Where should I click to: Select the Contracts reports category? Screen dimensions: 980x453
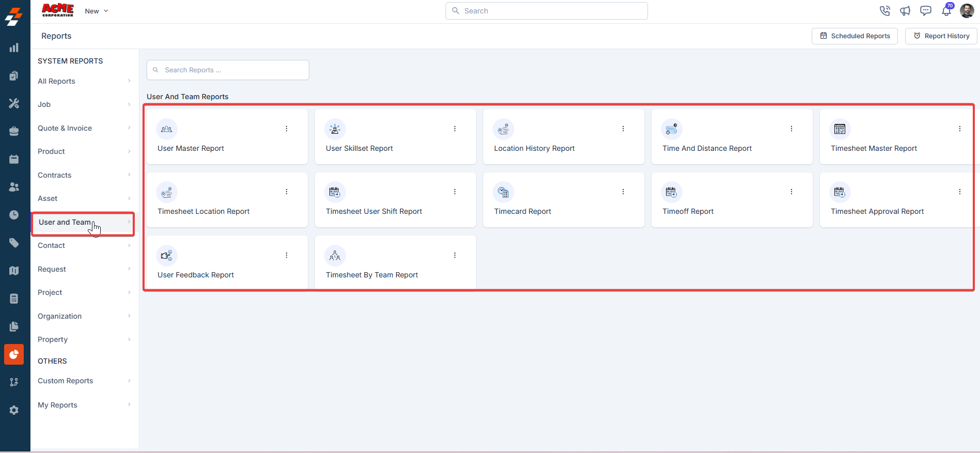84,175
